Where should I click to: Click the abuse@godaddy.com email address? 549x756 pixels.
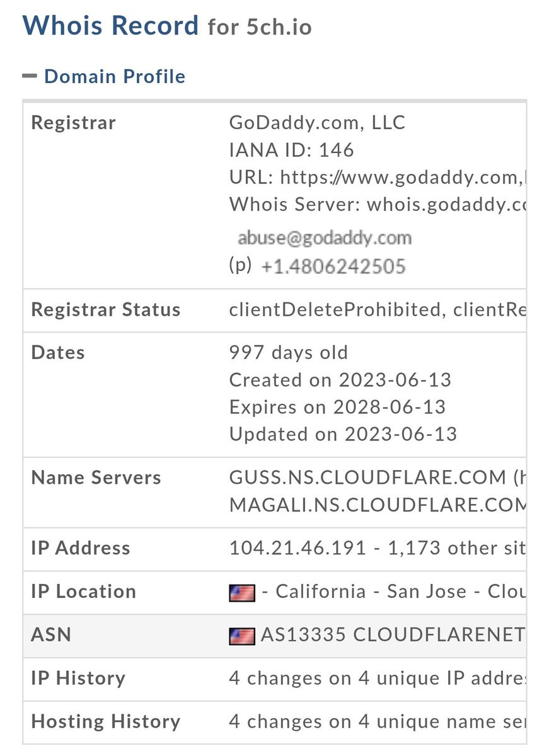tap(324, 238)
